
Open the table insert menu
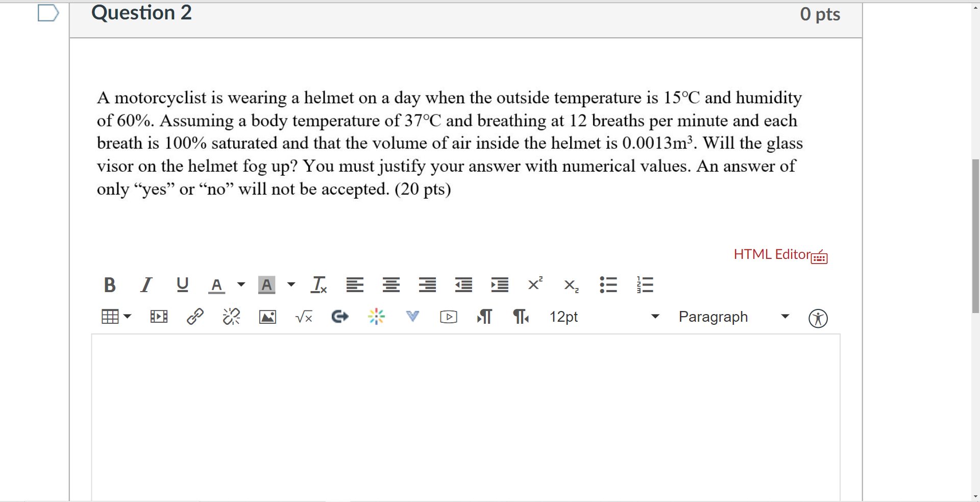pos(116,317)
